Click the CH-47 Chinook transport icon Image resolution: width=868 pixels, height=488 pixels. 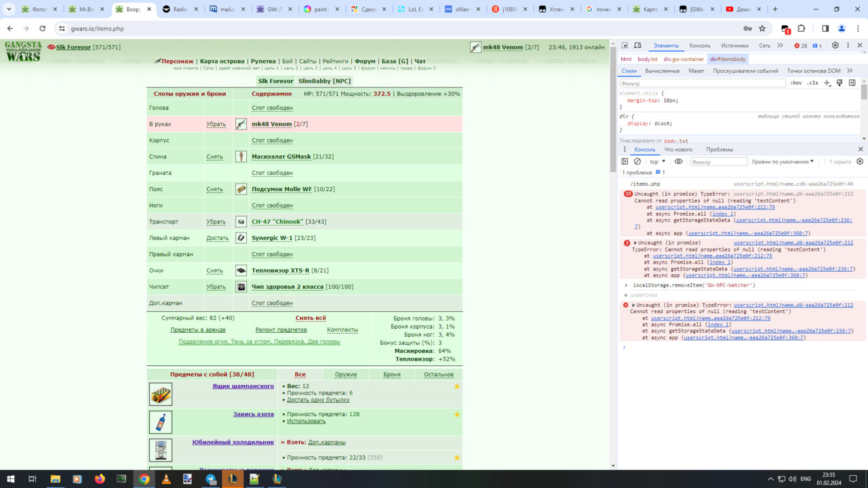pos(241,222)
